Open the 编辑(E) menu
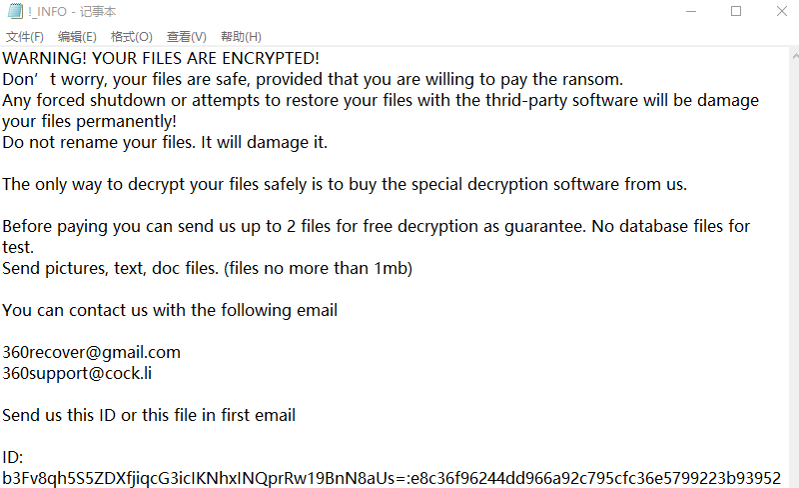This screenshot has height=488, width=799. pyautogui.click(x=77, y=37)
